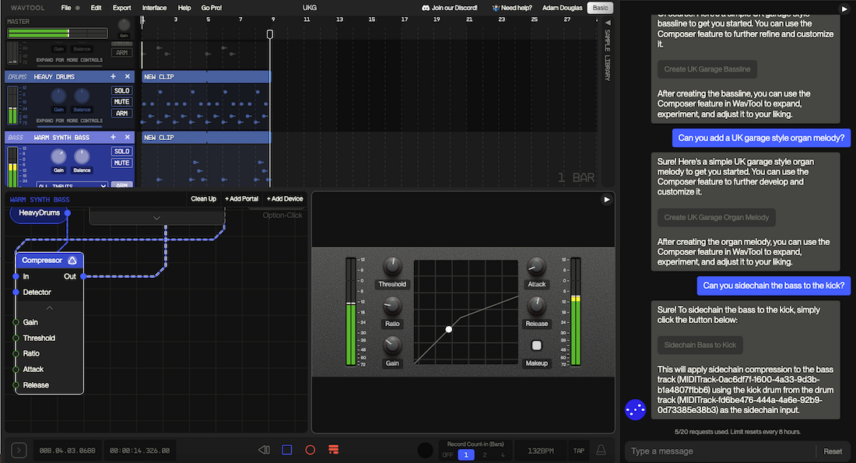Click the Master level meter bar
The height and width of the screenshot is (463, 856).
point(57,33)
